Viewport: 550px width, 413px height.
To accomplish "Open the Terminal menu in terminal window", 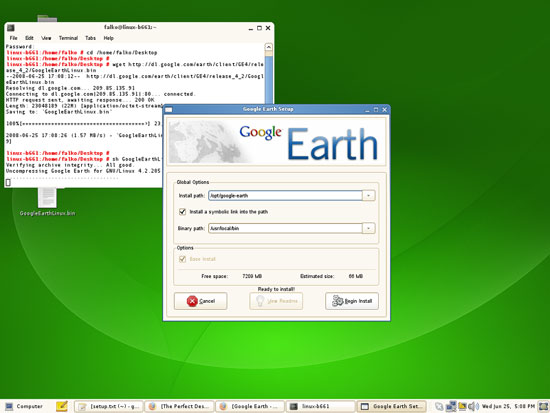I will (x=68, y=38).
